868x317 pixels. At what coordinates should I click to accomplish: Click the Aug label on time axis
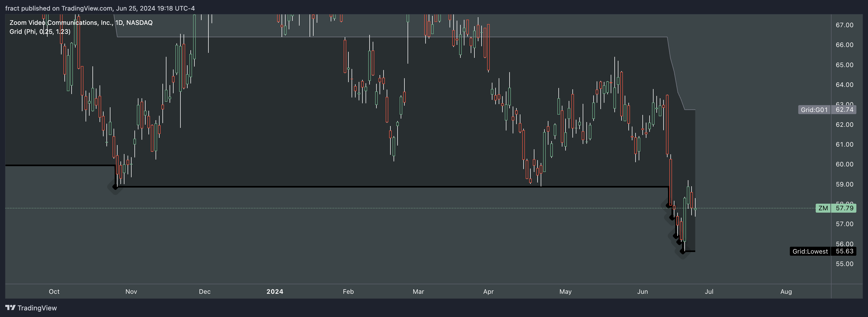pyautogui.click(x=786, y=292)
